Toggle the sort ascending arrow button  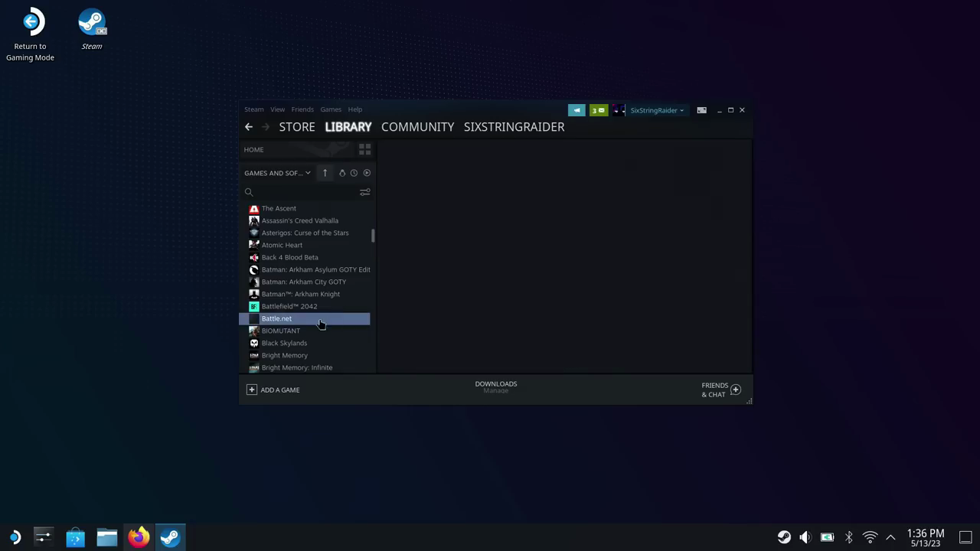[325, 173]
